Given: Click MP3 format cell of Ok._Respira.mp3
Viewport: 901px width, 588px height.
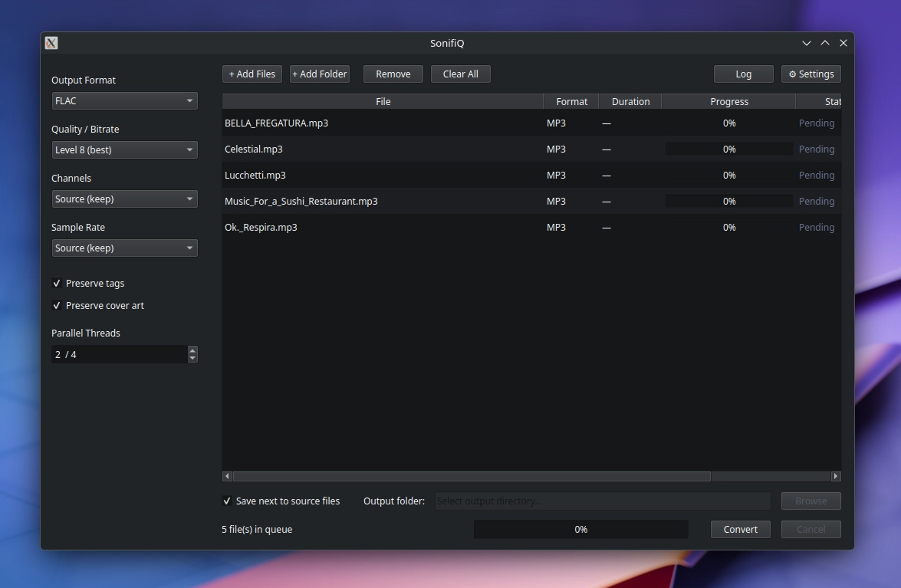Looking at the screenshot, I should click(x=556, y=228).
